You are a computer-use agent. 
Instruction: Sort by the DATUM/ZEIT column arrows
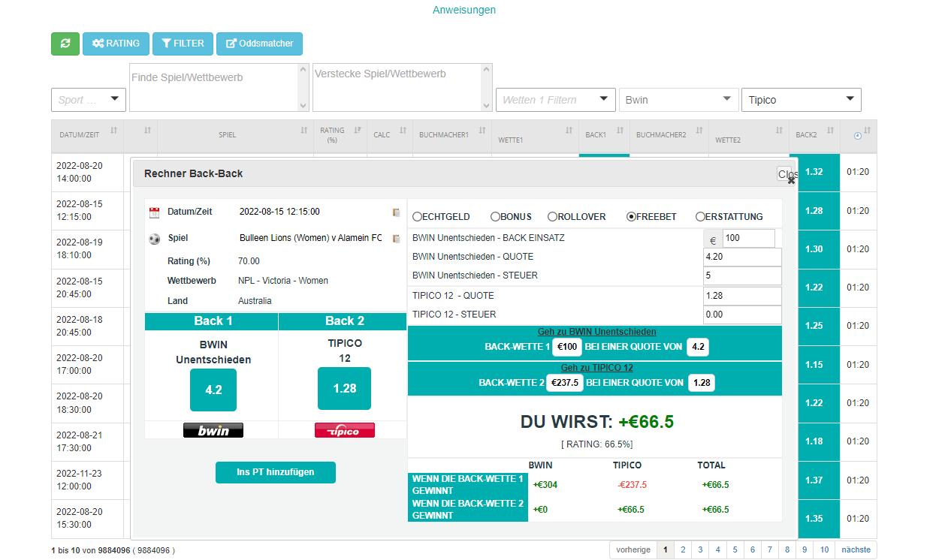click(113, 131)
